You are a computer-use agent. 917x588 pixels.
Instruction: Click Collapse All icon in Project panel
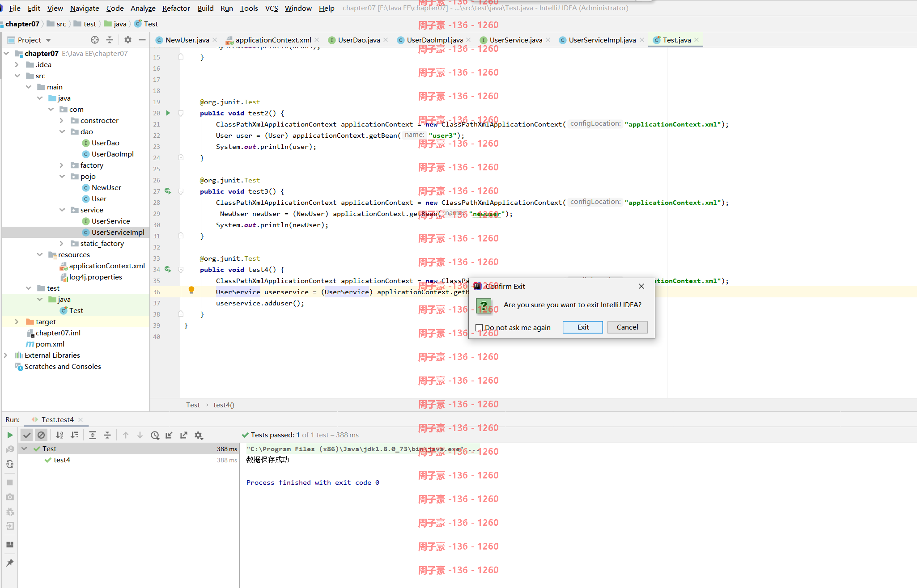click(x=110, y=40)
